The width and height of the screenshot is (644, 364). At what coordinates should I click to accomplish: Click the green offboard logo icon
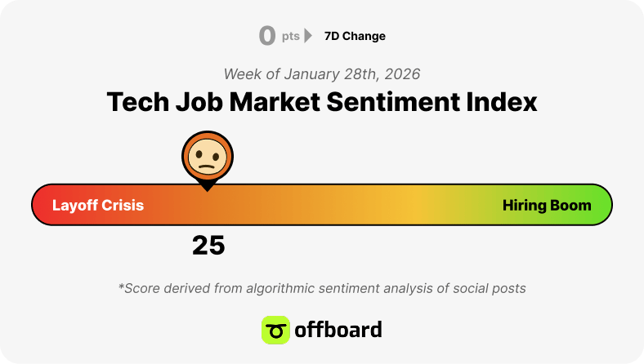[275, 330]
